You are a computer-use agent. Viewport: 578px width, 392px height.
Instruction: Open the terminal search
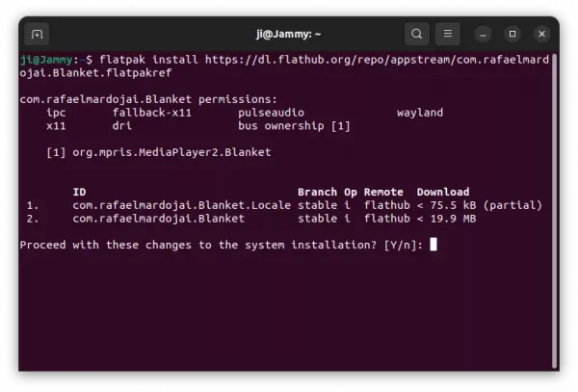point(416,34)
